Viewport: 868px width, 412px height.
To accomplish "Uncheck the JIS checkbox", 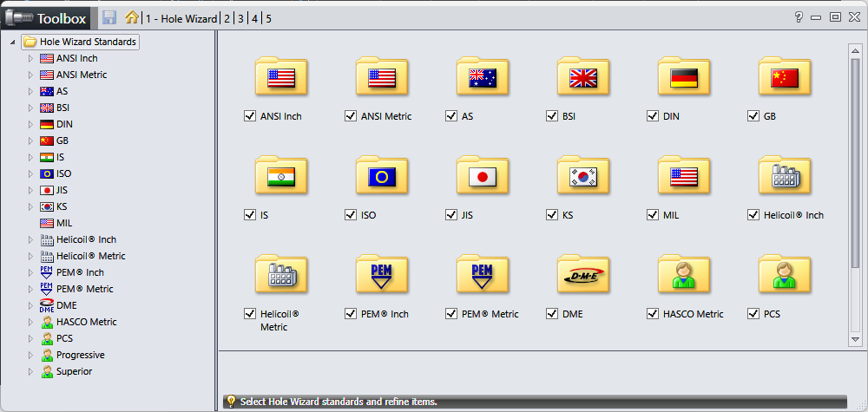I will click(x=451, y=215).
